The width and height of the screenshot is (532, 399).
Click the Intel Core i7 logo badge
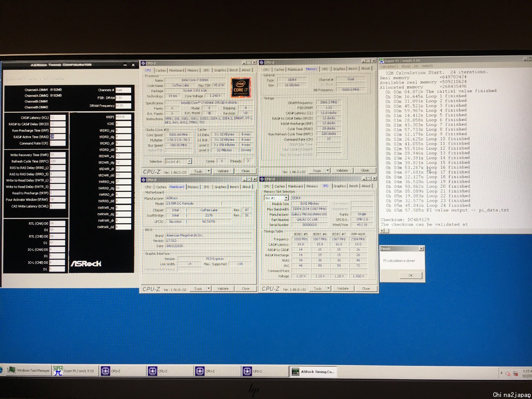(x=241, y=88)
